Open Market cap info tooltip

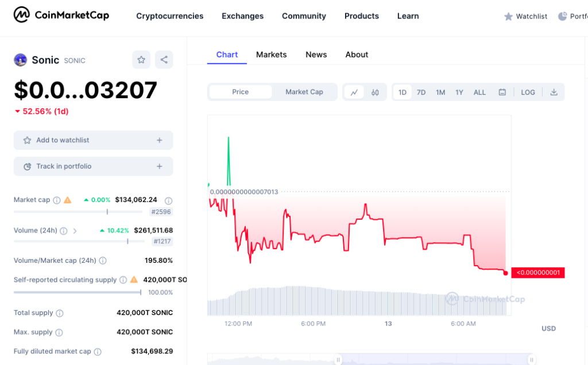click(57, 200)
